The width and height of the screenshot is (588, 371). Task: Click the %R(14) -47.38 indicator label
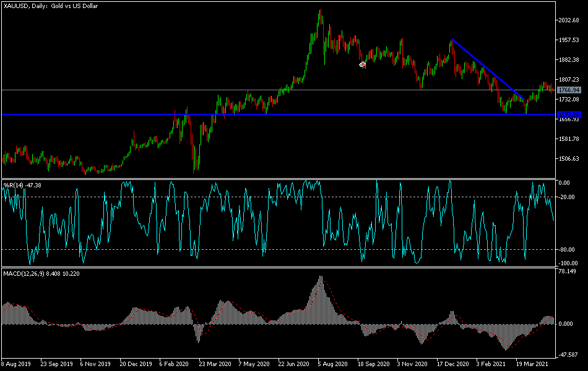22,185
